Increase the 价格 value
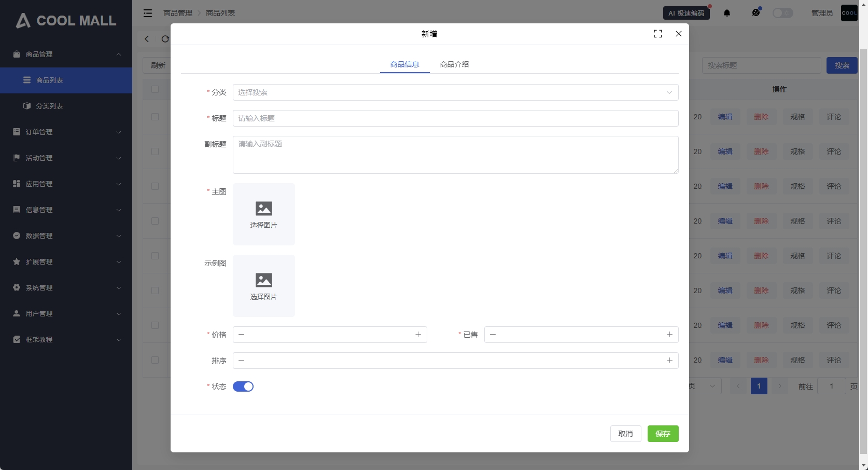 418,335
